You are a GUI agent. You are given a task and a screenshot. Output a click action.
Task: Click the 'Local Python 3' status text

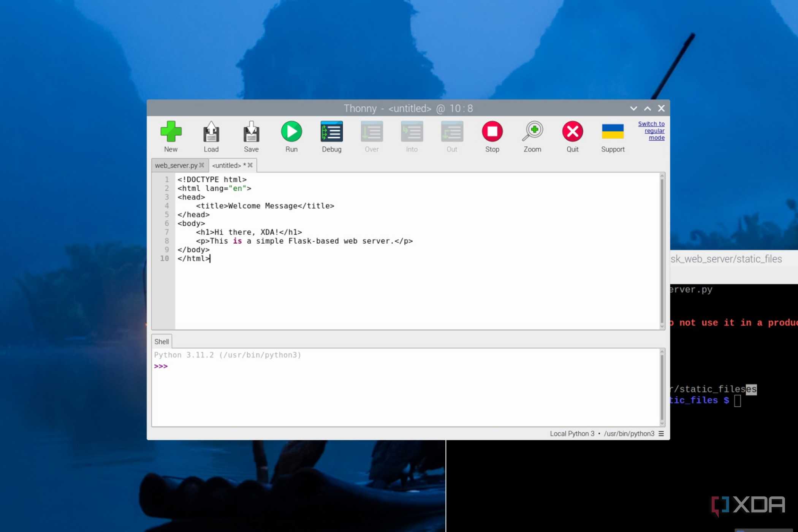click(572, 434)
